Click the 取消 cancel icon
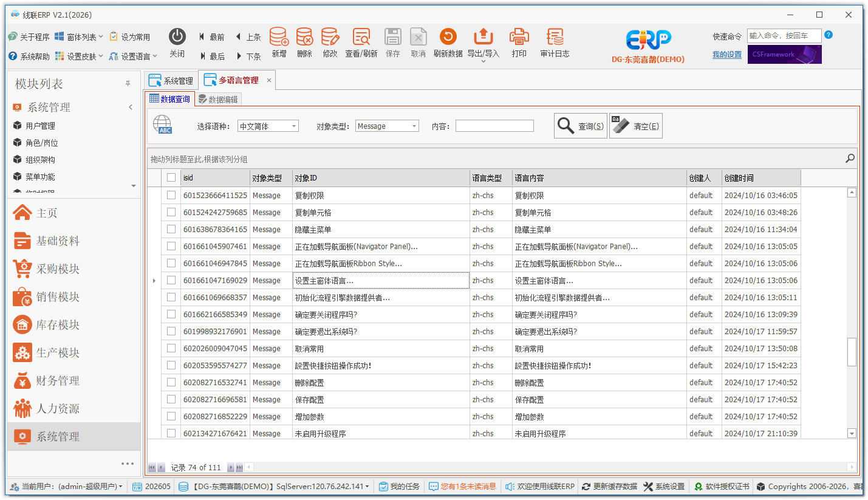 tap(418, 36)
